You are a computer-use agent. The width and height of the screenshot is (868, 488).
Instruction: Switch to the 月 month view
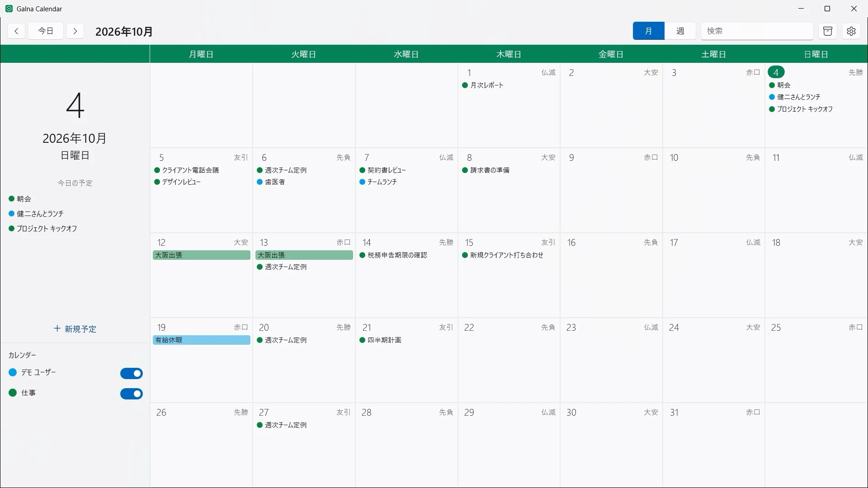[649, 31]
